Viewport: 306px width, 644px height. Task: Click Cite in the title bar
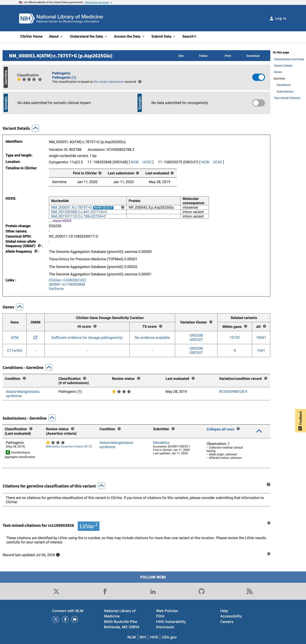[x=181, y=56]
